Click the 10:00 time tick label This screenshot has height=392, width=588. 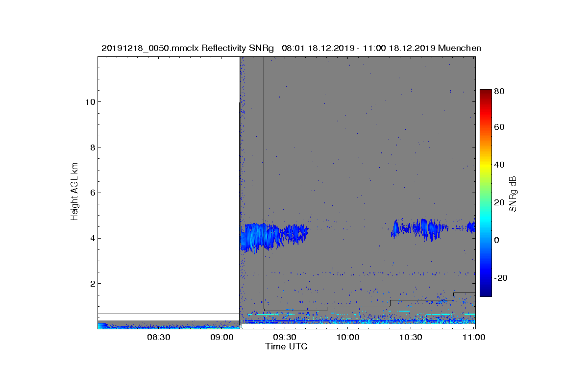pos(348,338)
